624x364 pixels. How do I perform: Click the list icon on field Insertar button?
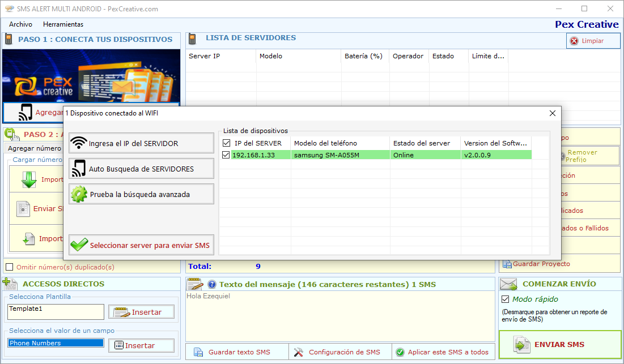point(119,345)
